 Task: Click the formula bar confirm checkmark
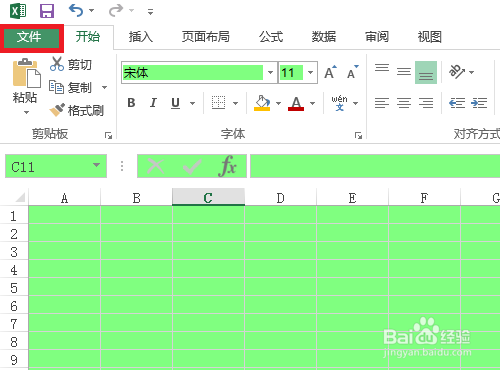coord(192,166)
